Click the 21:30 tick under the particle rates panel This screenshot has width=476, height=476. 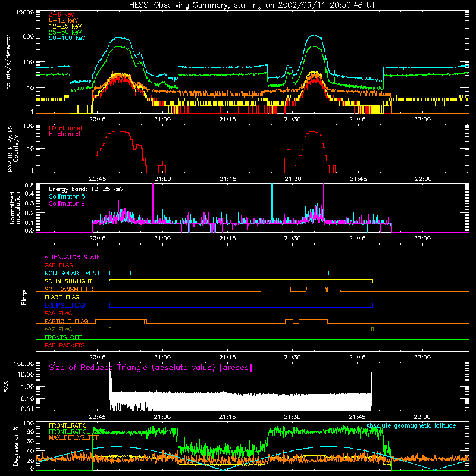coord(293,179)
